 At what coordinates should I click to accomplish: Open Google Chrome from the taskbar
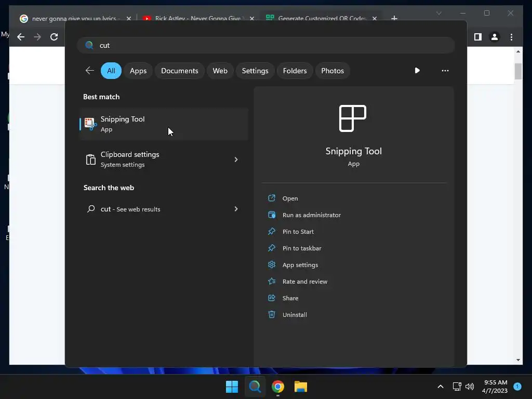(x=278, y=387)
